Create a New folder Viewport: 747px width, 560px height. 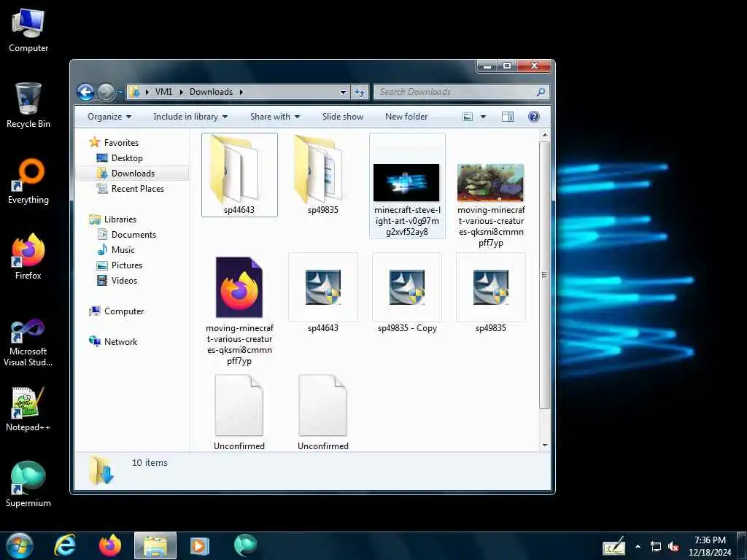click(x=406, y=117)
